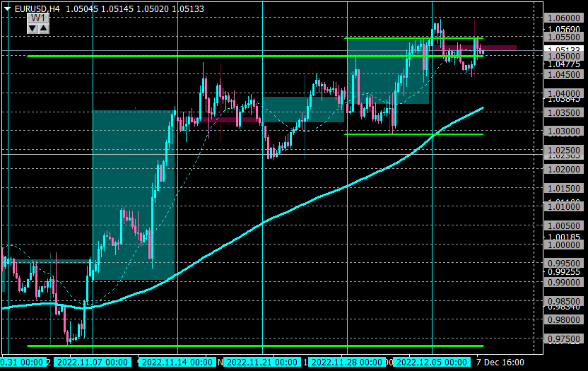The image size is (588, 371).
Task: Click the down arrow under W1
Action: click(x=33, y=28)
